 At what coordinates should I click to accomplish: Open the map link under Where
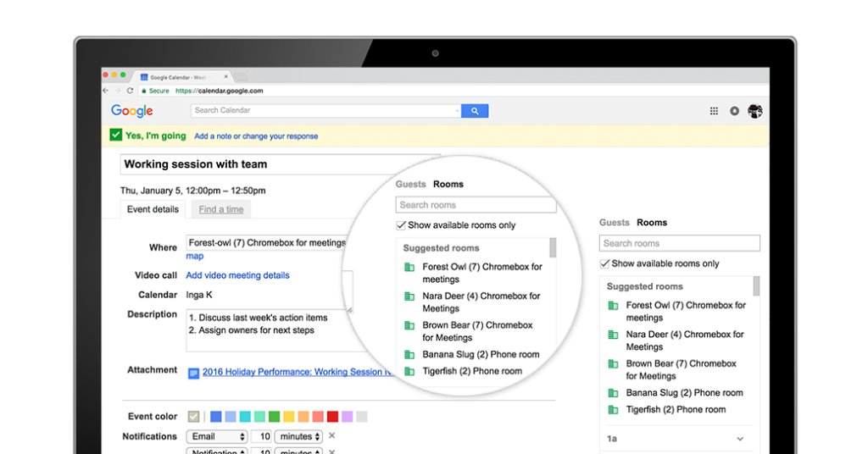coord(195,256)
